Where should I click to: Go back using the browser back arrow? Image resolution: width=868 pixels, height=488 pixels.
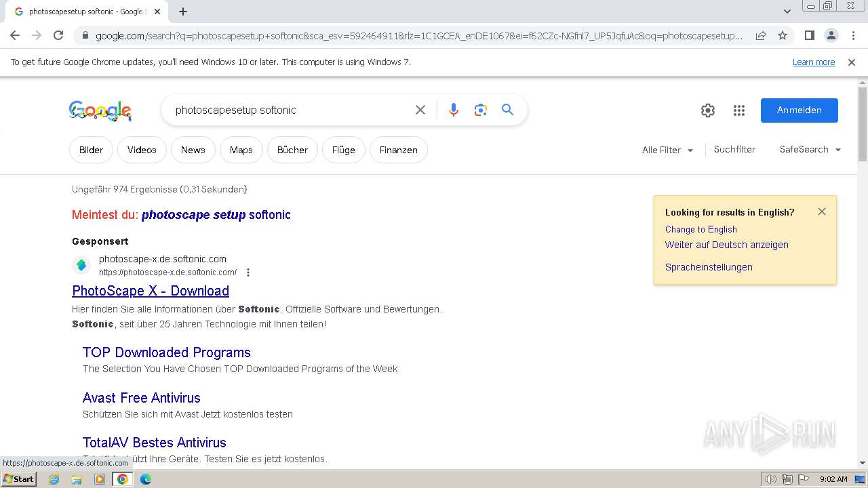coord(15,35)
